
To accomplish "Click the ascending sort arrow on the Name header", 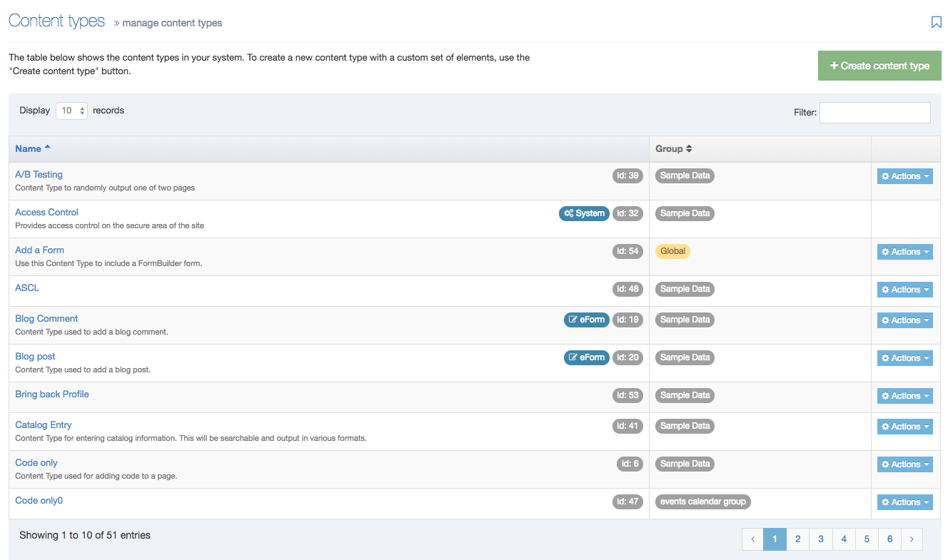I will tap(49, 146).
